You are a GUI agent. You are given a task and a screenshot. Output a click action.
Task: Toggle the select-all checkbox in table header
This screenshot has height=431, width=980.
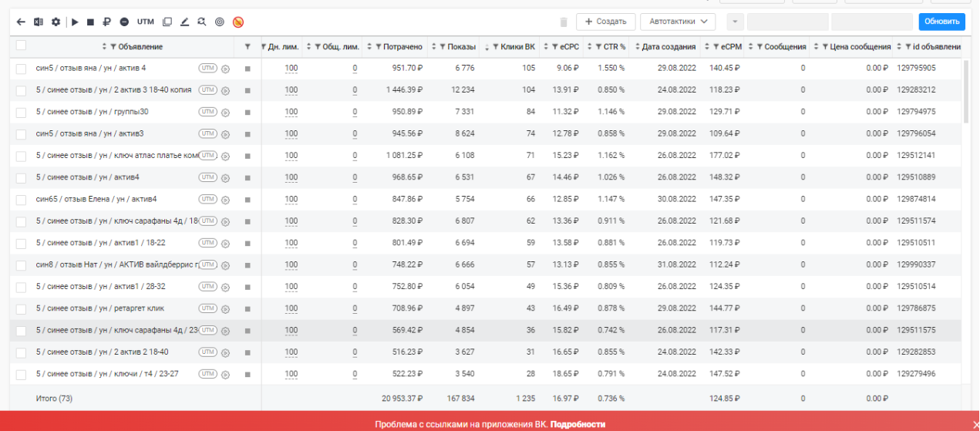tap(21, 45)
